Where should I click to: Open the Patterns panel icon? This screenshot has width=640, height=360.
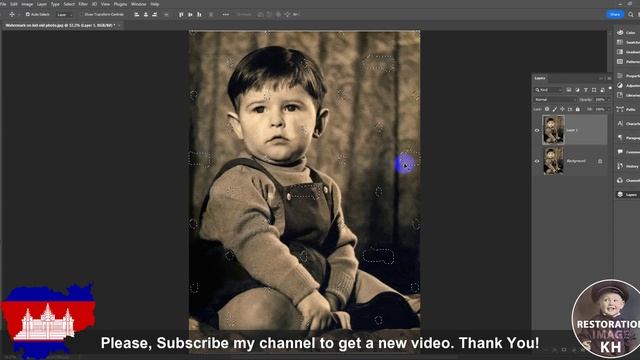620,62
